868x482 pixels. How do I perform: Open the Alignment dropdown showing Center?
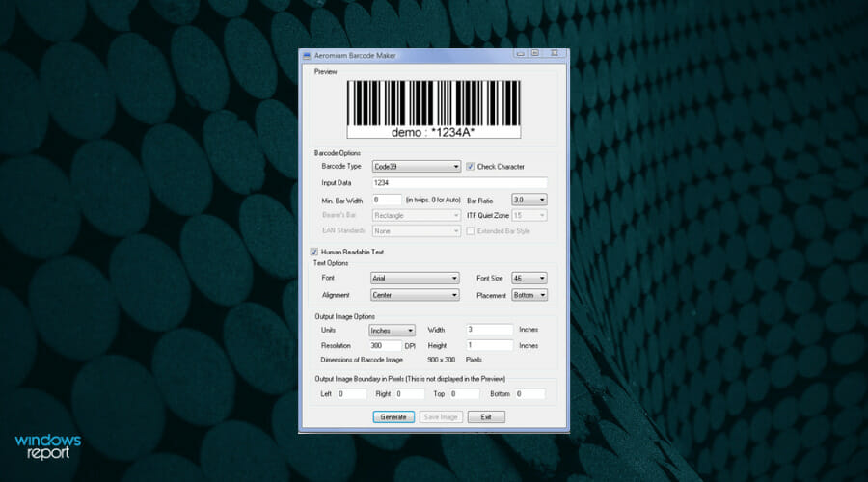pyautogui.click(x=415, y=295)
